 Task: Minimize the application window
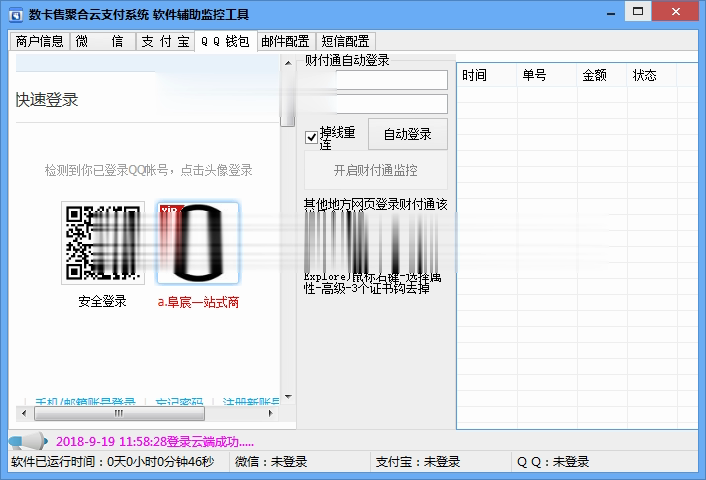pos(611,13)
